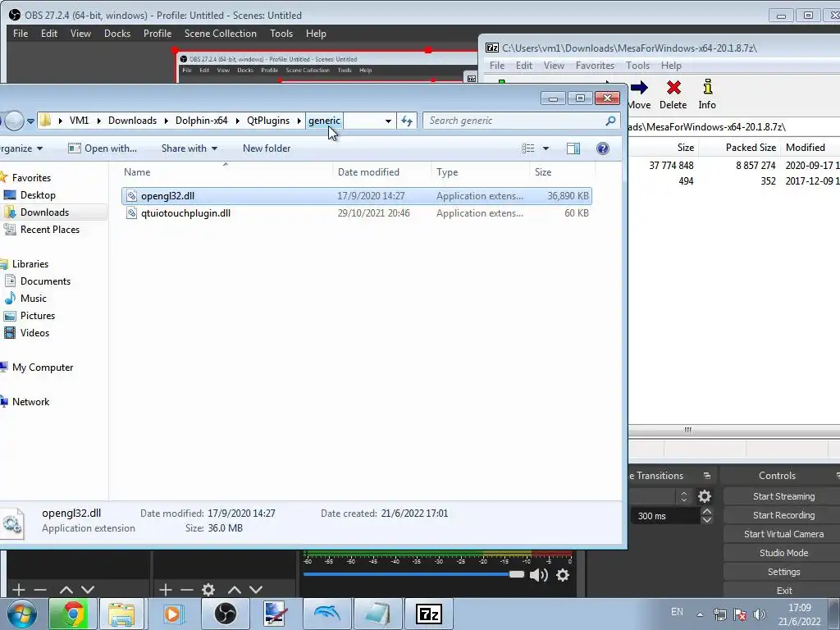Switch to 7-Zip taskbar icon
This screenshot has width=840, height=630.
point(428,614)
